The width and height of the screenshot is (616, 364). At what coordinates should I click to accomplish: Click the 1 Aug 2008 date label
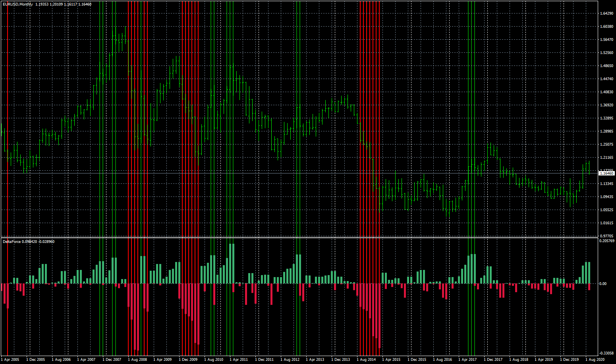click(137, 360)
